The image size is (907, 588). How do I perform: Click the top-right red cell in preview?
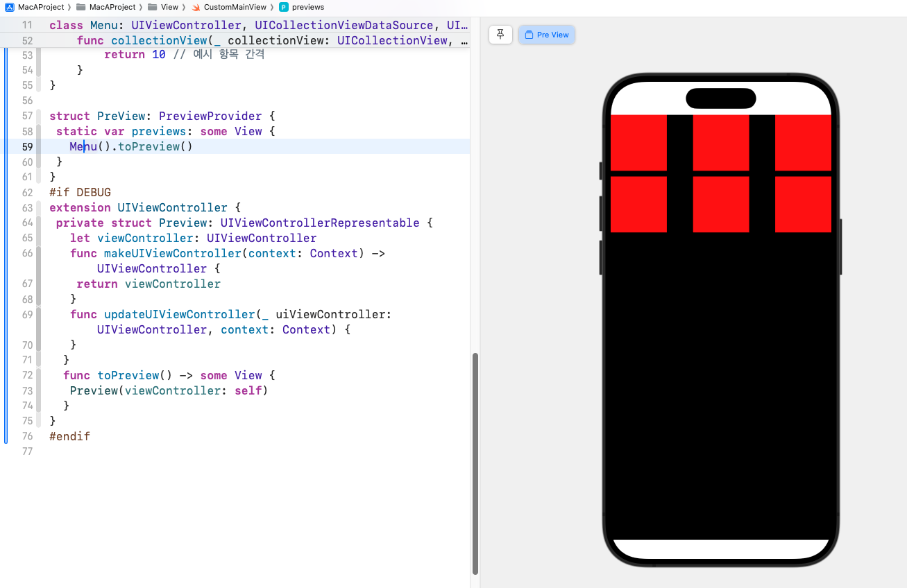pos(803,143)
